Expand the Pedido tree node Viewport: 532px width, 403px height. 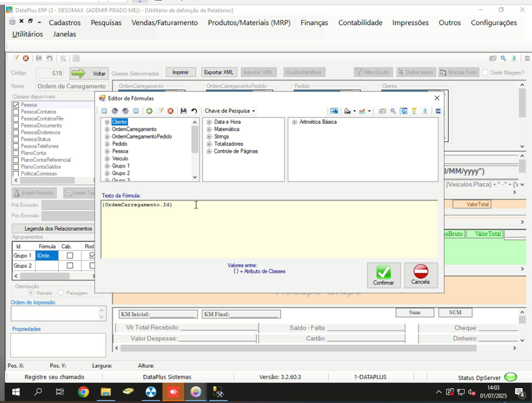[107, 144]
